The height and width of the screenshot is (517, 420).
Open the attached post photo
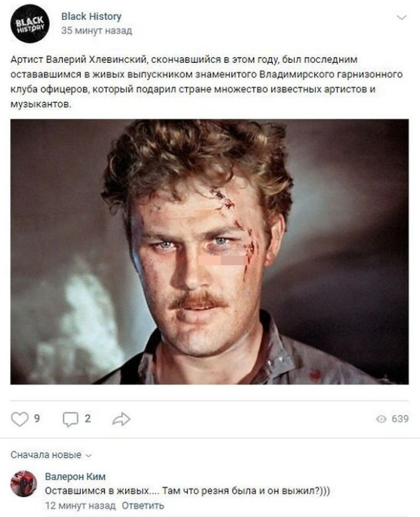pos(209,252)
